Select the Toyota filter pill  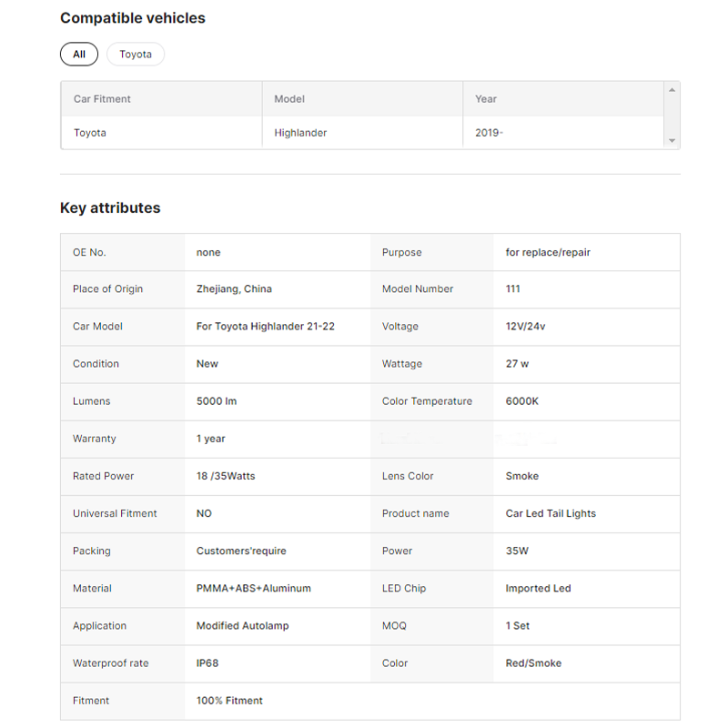[136, 55]
